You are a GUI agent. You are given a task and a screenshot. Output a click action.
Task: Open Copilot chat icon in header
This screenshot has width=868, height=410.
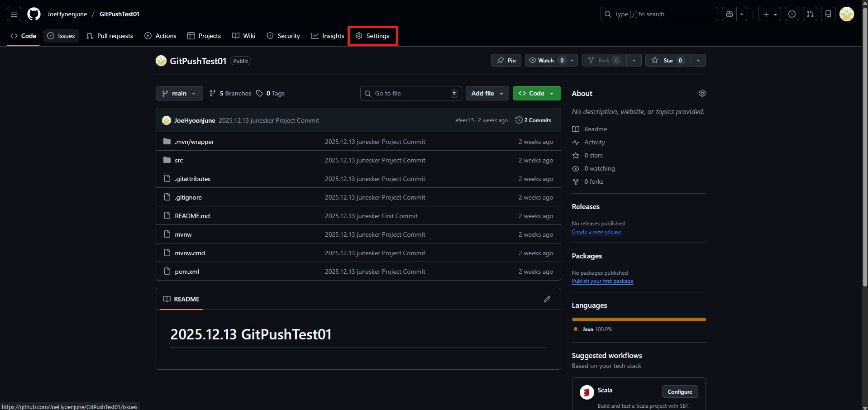pyautogui.click(x=730, y=14)
